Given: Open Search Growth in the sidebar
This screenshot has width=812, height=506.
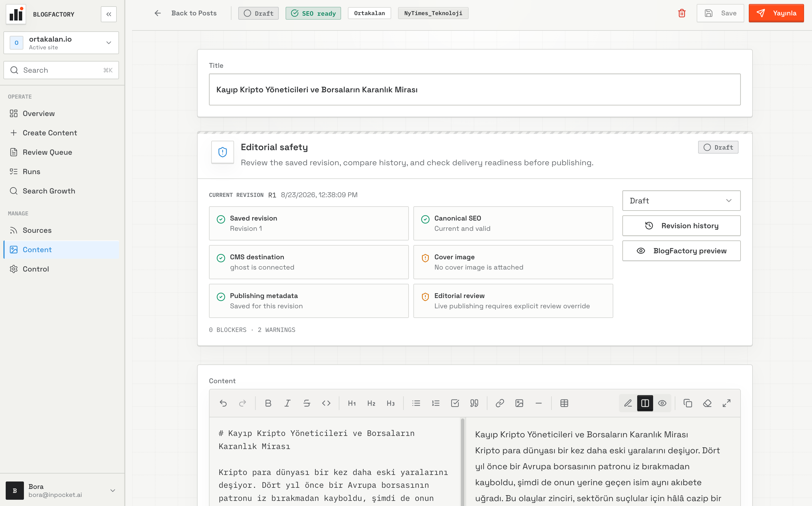Looking at the screenshot, I should coord(61,191).
